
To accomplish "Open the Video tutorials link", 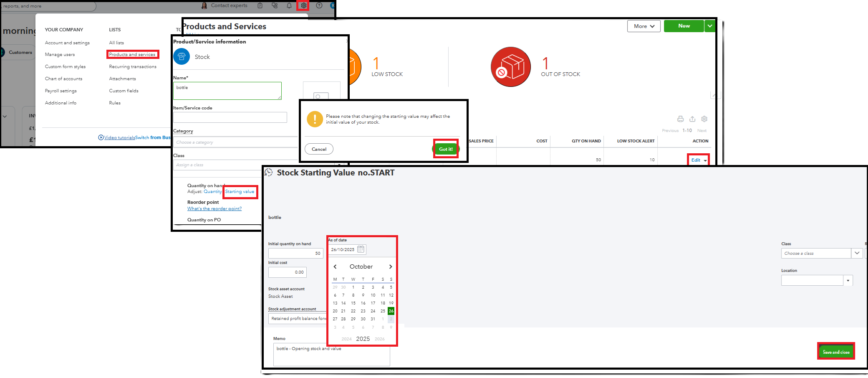I will pyautogui.click(x=120, y=137).
